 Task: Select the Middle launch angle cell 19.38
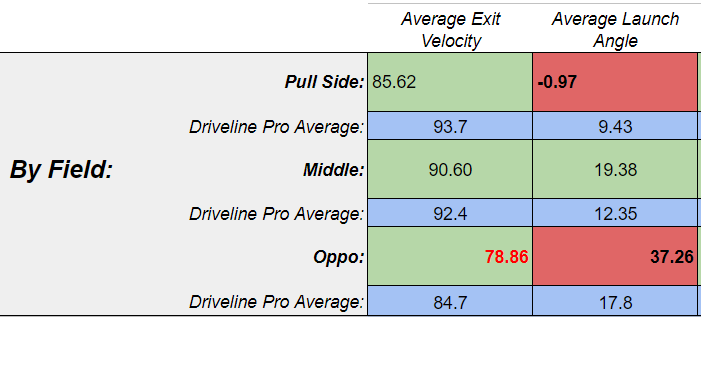[x=615, y=169]
